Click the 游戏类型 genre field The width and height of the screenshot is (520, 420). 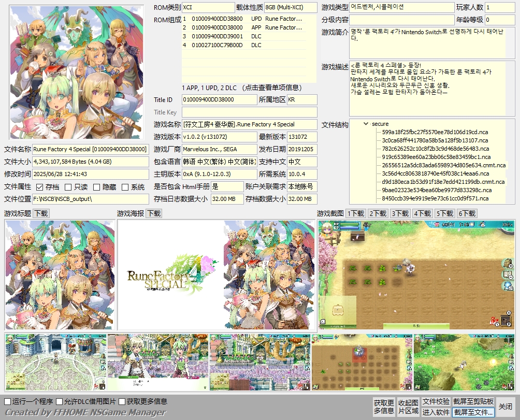[401, 7]
